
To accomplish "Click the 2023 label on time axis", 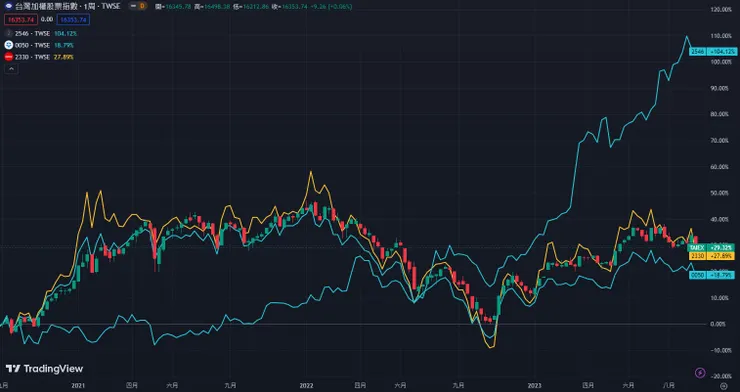I will click(534, 385).
